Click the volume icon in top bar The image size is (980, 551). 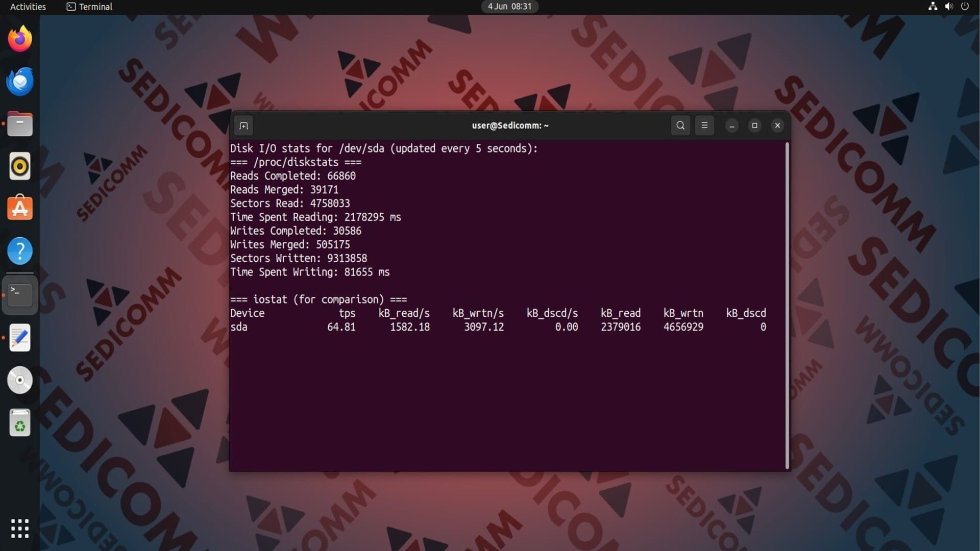tap(949, 7)
